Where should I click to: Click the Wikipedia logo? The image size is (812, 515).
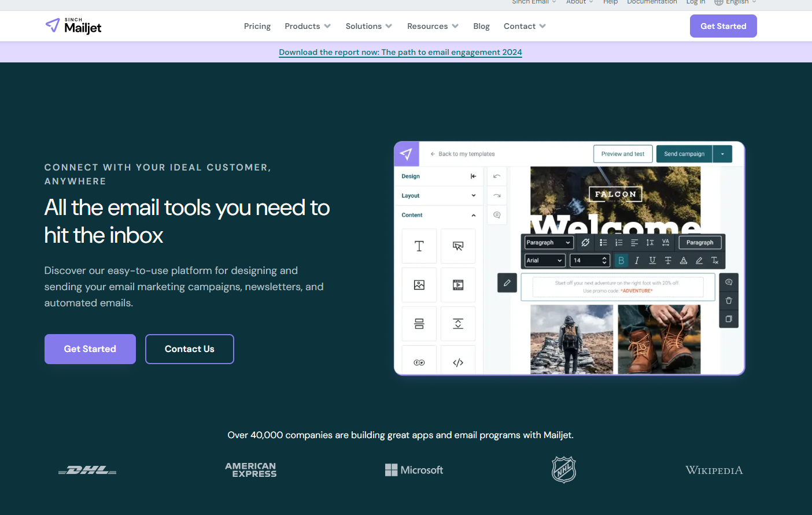(x=714, y=470)
